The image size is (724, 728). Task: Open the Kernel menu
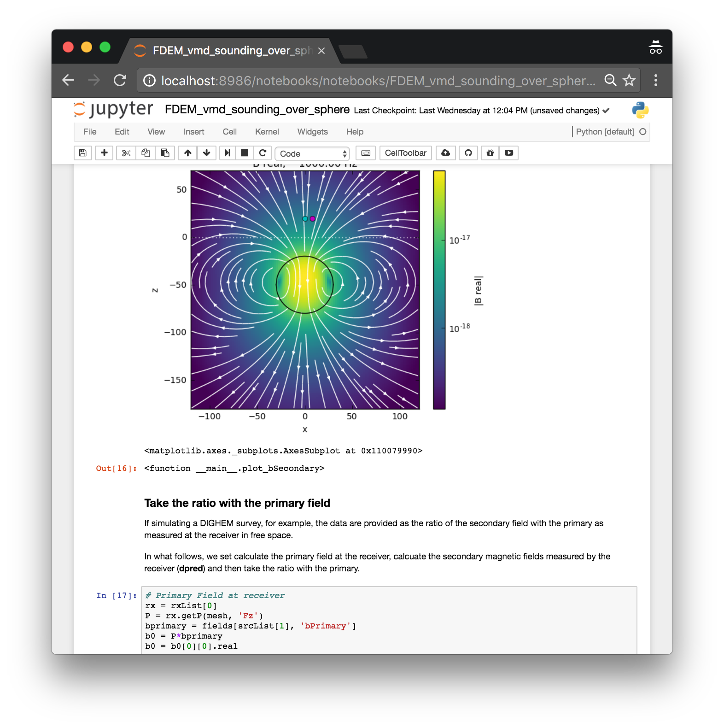coord(267,132)
